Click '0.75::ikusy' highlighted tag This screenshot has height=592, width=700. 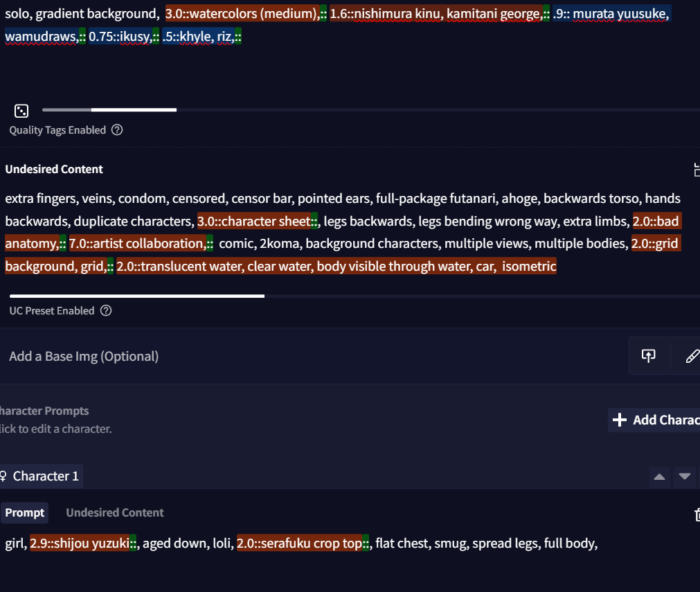click(120, 37)
